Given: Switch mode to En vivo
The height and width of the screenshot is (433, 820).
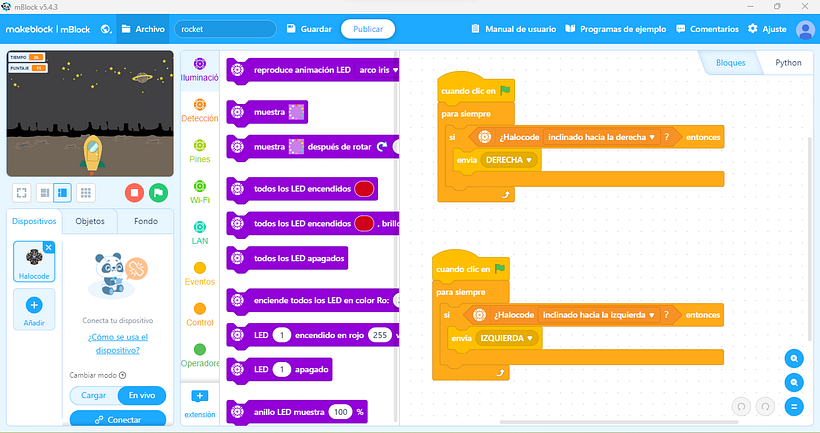Looking at the screenshot, I should [x=141, y=395].
